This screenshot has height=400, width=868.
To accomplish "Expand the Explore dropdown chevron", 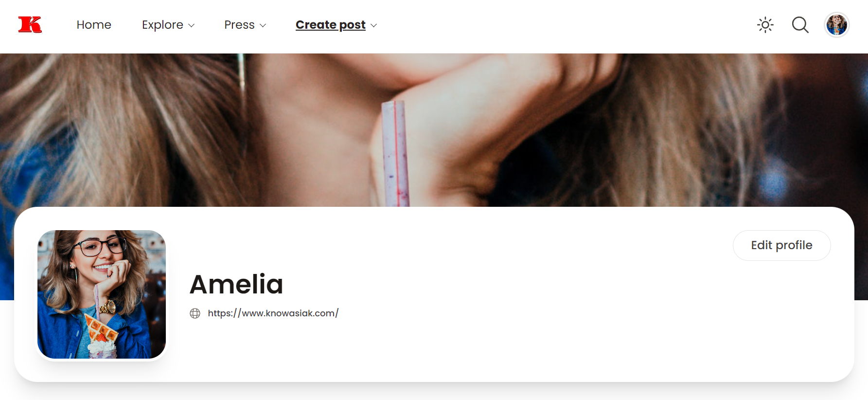I will pyautogui.click(x=192, y=25).
